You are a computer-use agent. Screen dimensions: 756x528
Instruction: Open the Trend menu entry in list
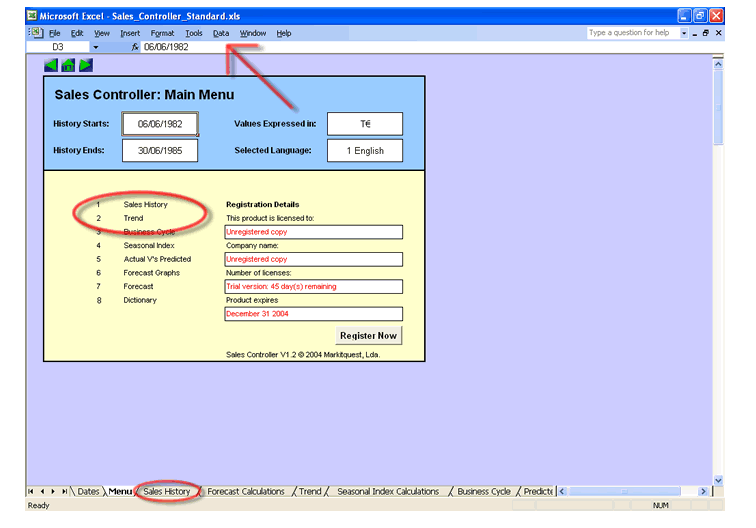(134, 218)
